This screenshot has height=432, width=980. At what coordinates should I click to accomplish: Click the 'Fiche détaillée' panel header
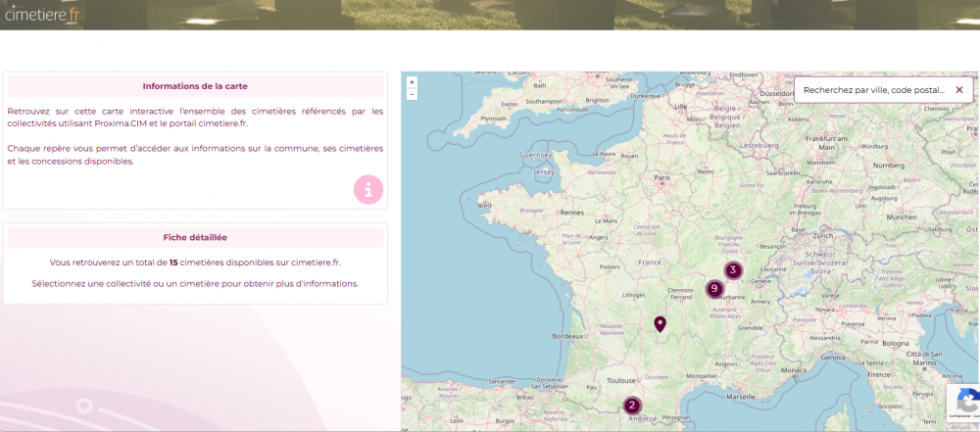[x=195, y=237]
